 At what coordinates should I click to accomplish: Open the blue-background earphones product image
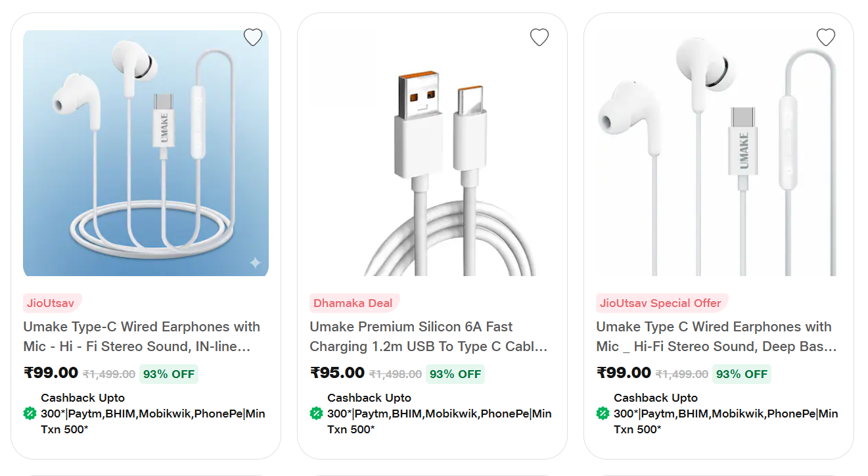tap(146, 153)
